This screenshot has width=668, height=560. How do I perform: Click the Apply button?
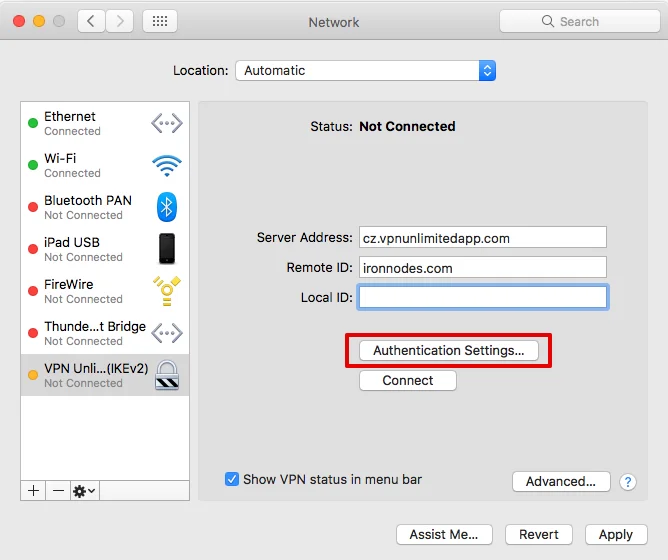[615, 534]
